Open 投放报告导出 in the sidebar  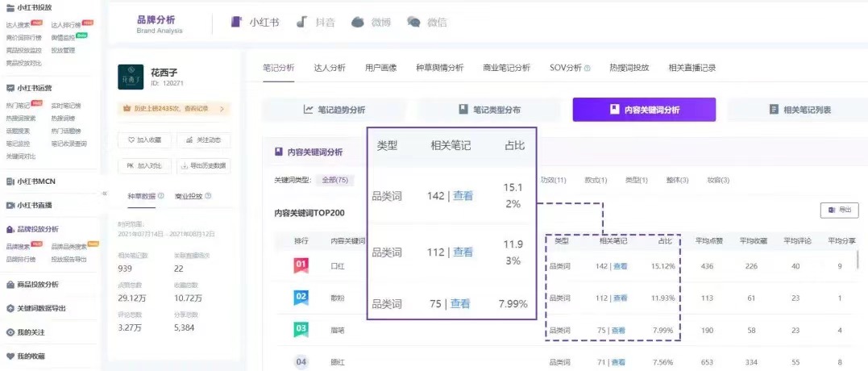click(x=69, y=259)
